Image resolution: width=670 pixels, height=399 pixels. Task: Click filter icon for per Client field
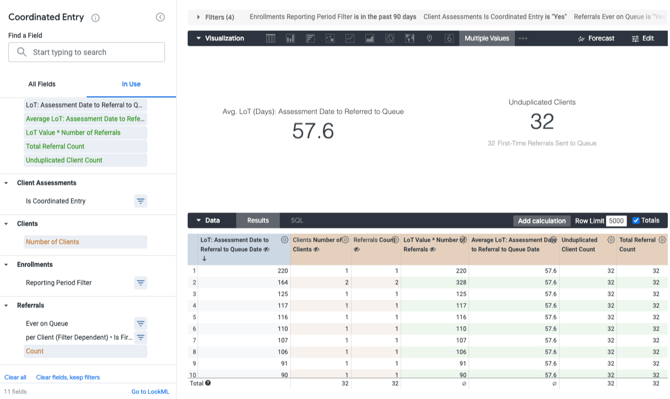click(141, 337)
